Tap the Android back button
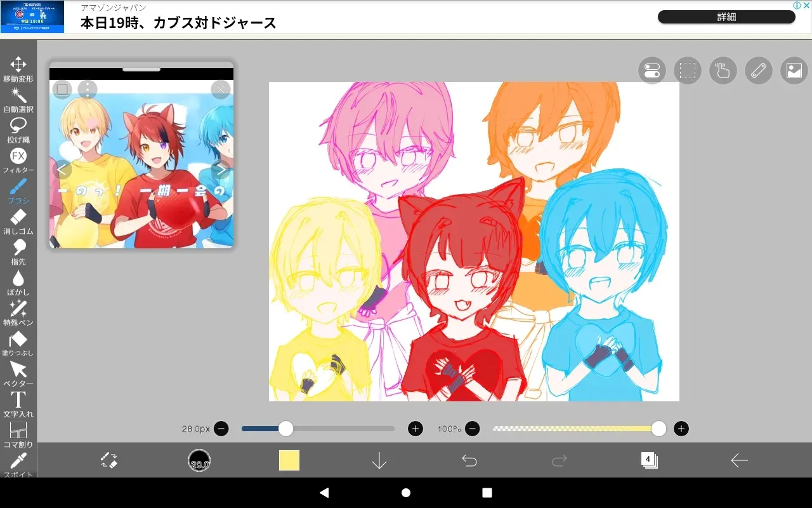The width and height of the screenshot is (812, 508). pos(324,493)
